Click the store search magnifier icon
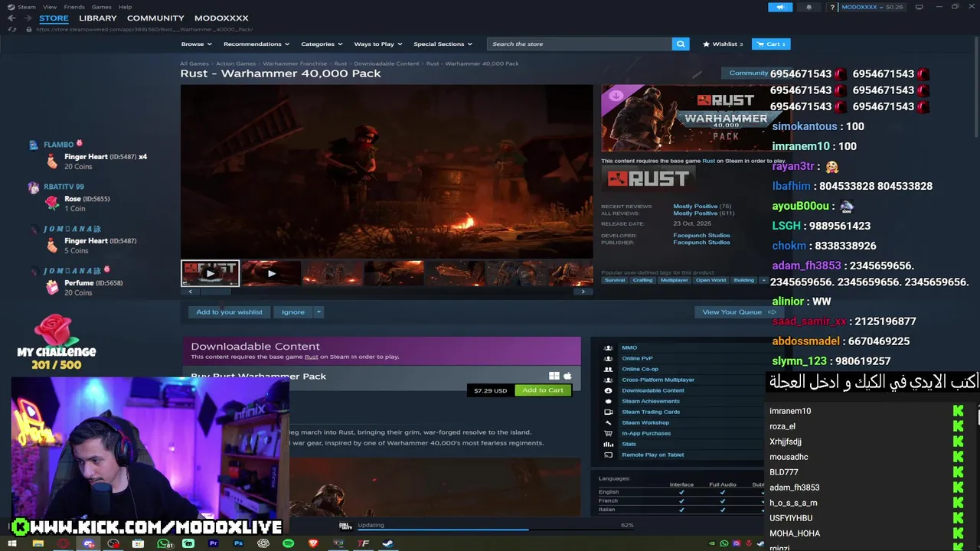Screen dimensions: 980x551 click(681, 44)
